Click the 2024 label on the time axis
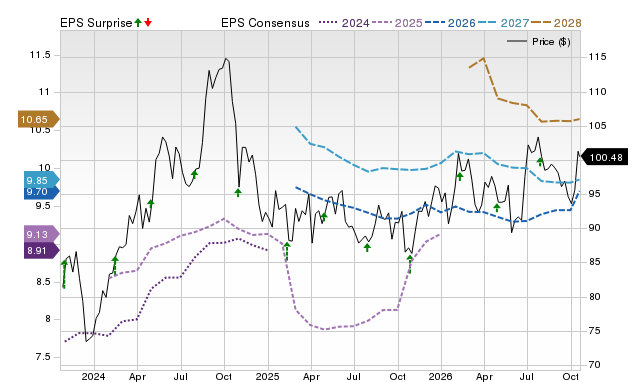The width and height of the screenshot is (640, 382). click(x=93, y=376)
